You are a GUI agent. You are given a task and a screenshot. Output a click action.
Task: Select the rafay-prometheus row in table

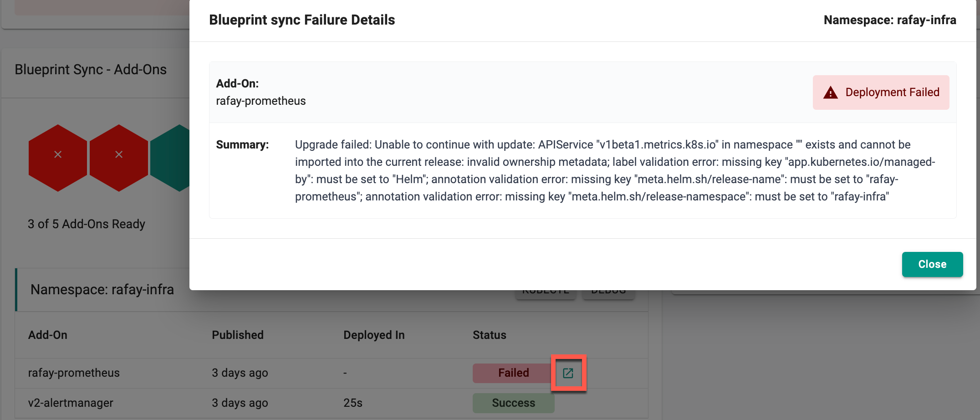pos(332,373)
